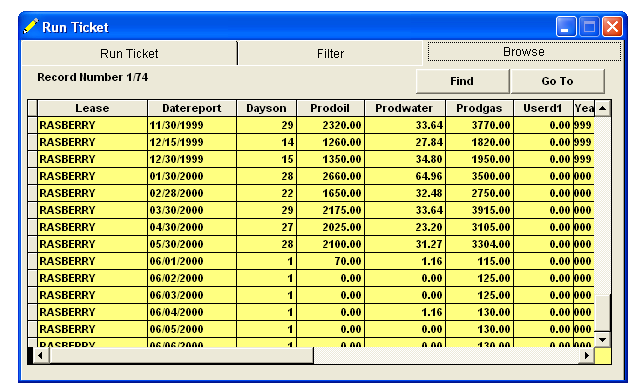Click the vertical scrollbar thumb
Viewport: 639px width, 392px height.
point(603,312)
